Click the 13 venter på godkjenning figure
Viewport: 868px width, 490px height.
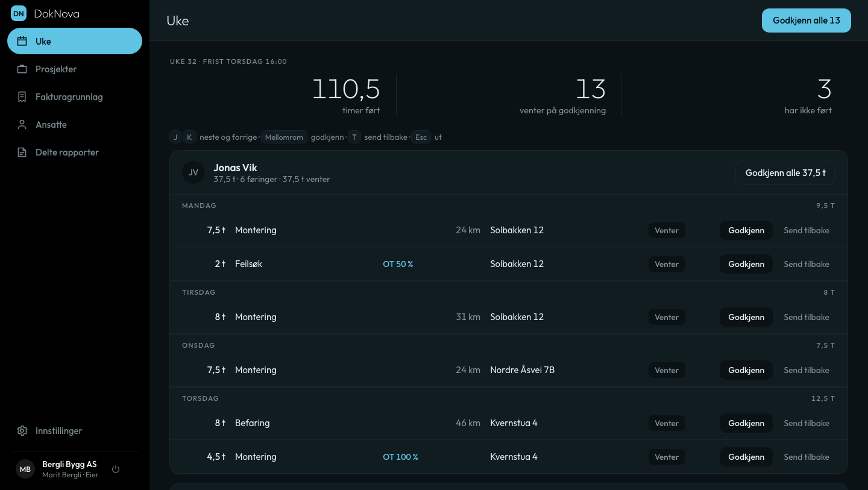point(591,89)
